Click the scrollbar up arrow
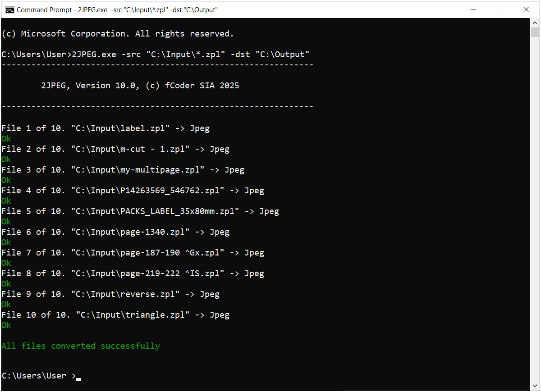The height and width of the screenshot is (392, 541). click(535, 23)
